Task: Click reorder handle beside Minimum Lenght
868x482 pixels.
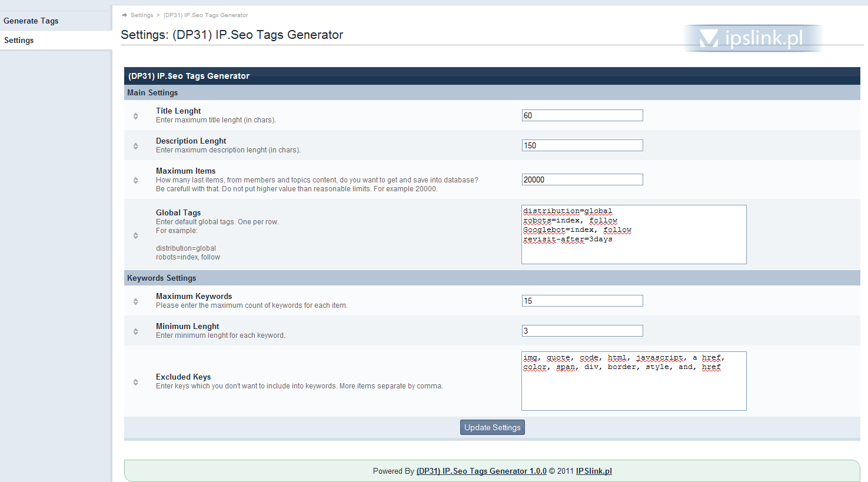Action: (x=135, y=331)
